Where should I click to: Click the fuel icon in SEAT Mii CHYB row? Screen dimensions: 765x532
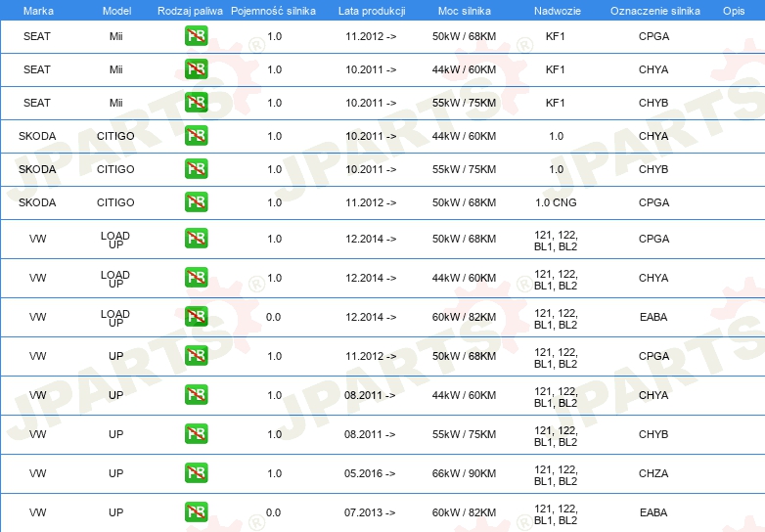point(196,103)
